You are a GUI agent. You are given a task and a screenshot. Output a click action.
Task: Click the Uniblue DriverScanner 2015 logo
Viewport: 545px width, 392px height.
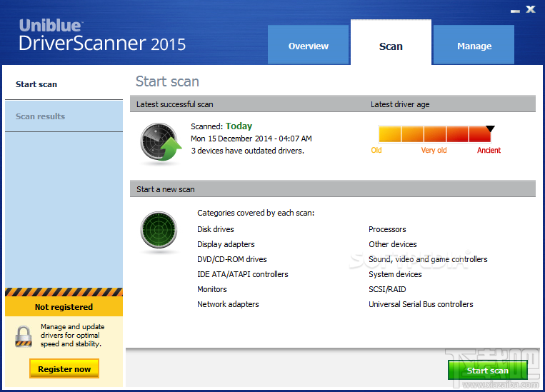point(102,36)
